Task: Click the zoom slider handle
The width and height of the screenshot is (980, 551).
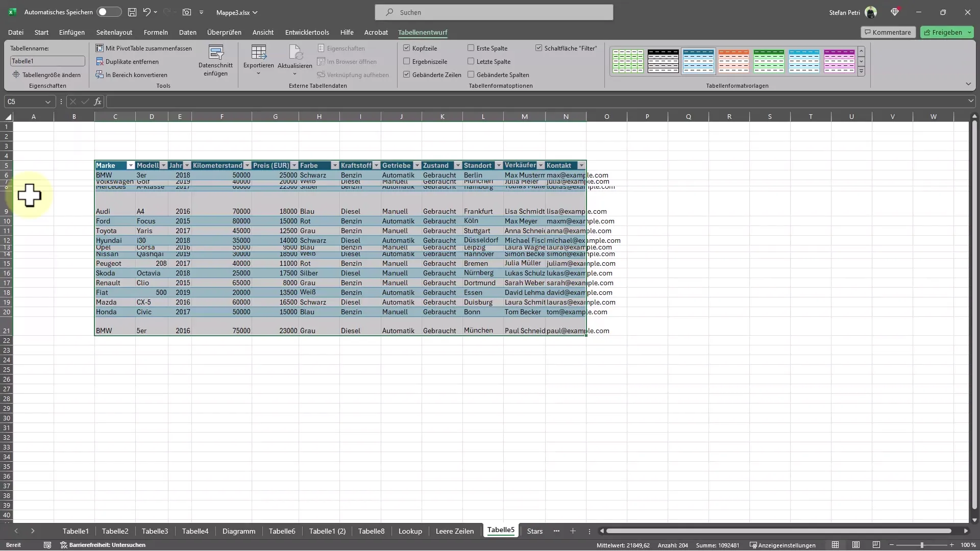Action: coord(922,545)
